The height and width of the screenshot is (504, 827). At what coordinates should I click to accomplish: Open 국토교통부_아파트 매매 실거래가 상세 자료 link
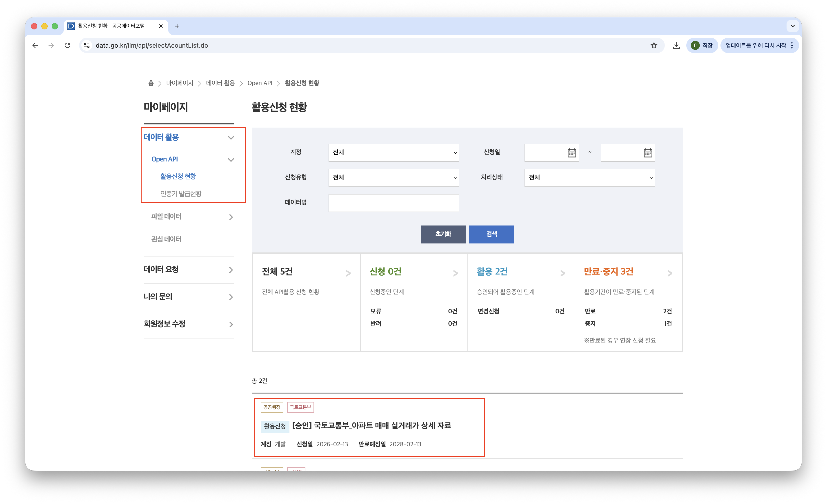point(371,426)
